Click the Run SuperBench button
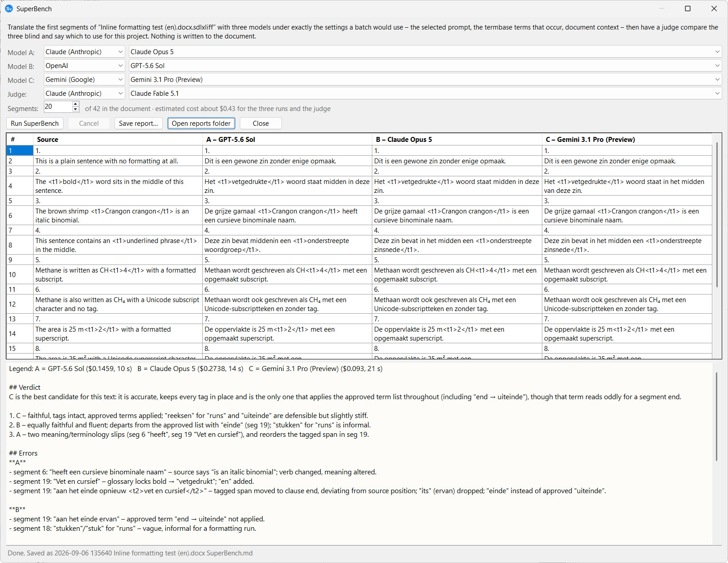 tap(35, 124)
